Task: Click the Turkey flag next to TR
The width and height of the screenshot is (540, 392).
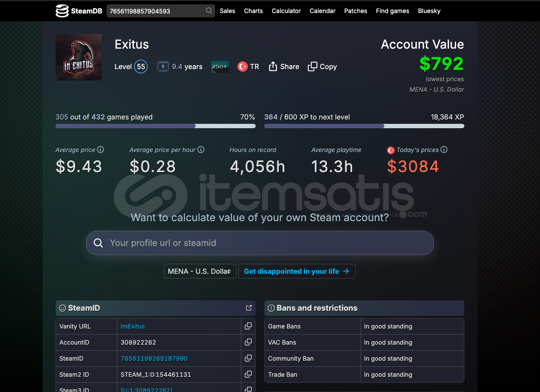Action: [243, 66]
